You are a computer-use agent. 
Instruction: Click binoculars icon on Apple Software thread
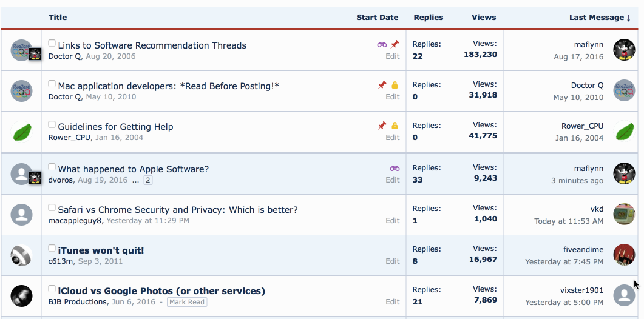pos(395,169)
